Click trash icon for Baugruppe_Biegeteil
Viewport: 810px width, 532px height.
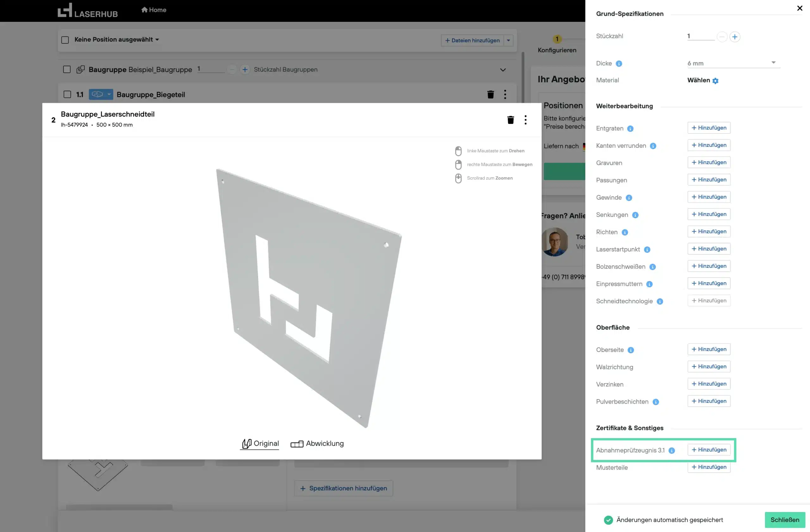tap(490, 95)
